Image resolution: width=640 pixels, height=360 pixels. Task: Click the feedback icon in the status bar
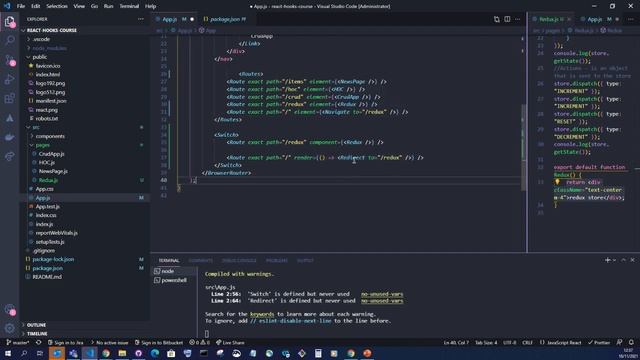(x=619, y=342)
